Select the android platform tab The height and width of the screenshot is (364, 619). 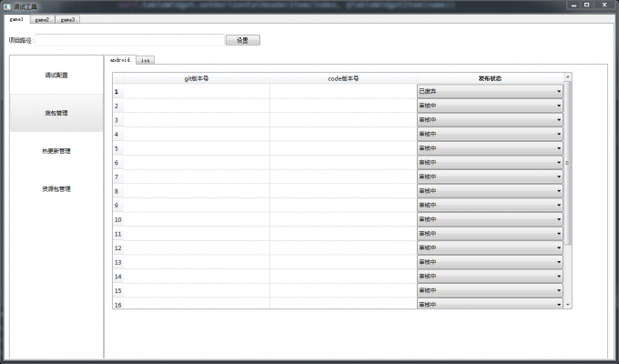(120, 60)
